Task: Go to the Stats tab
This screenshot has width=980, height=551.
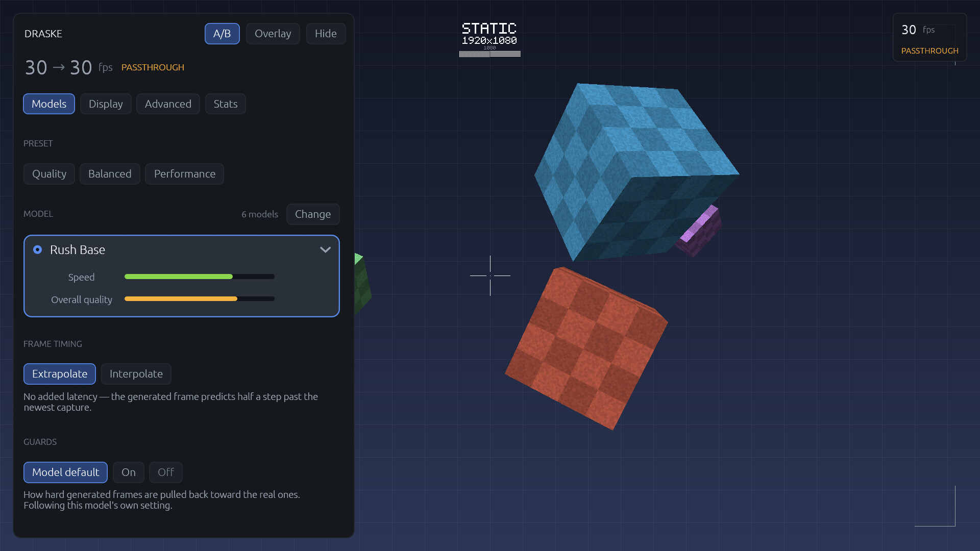Action: pyautogui.click(x=226, y=104)
